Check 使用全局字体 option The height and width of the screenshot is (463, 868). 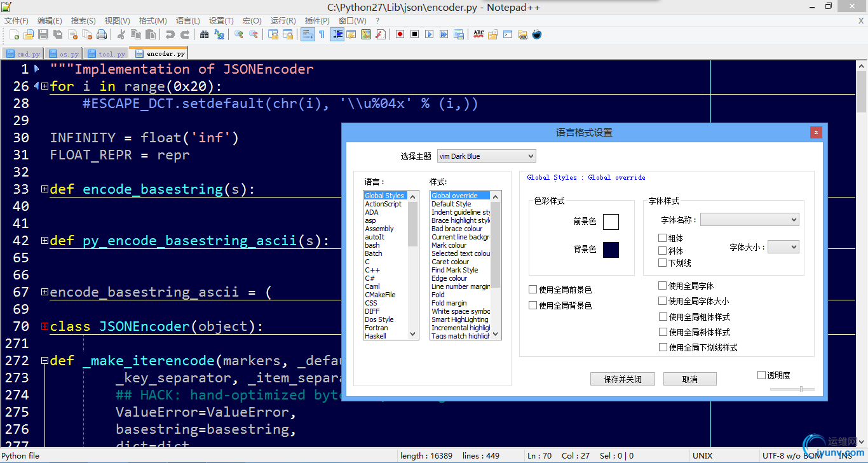click(x=663, y=286)
